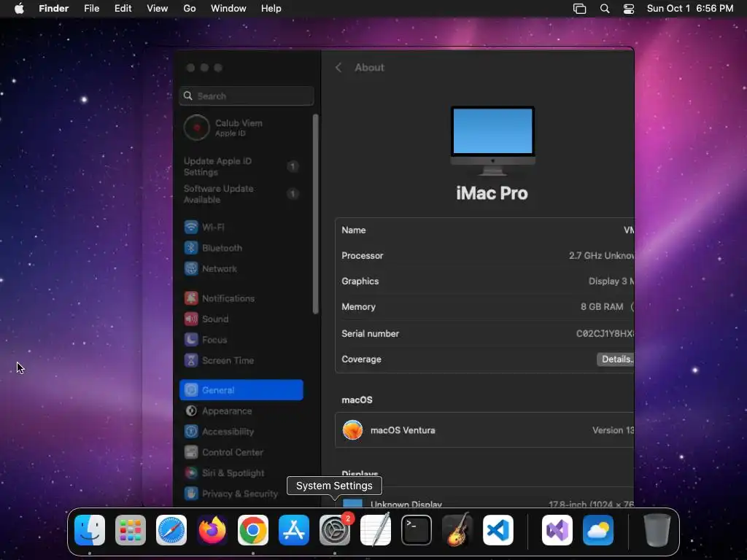The image size is (747, 560).
Task: Open Control Center in menu bar
Action: coord(629,9)
